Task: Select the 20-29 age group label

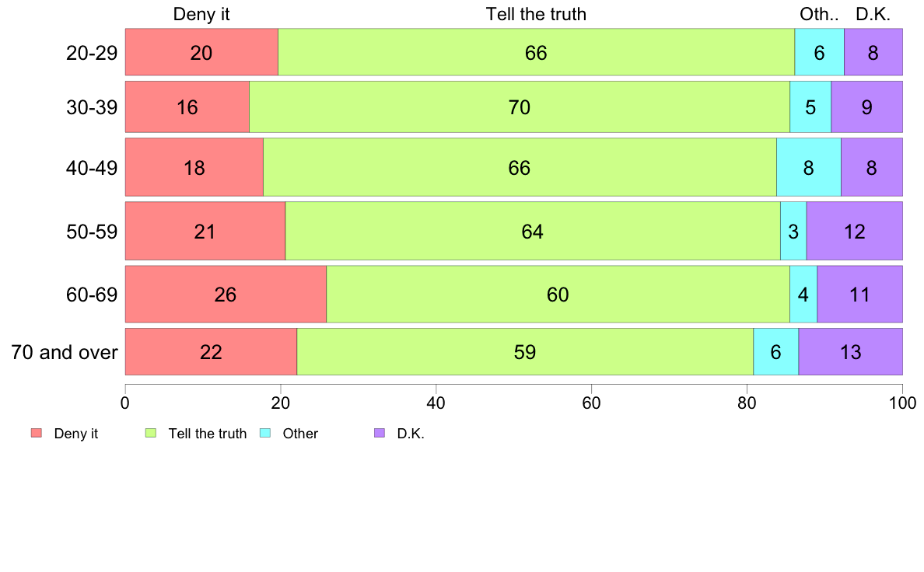Action: point(92,53)
